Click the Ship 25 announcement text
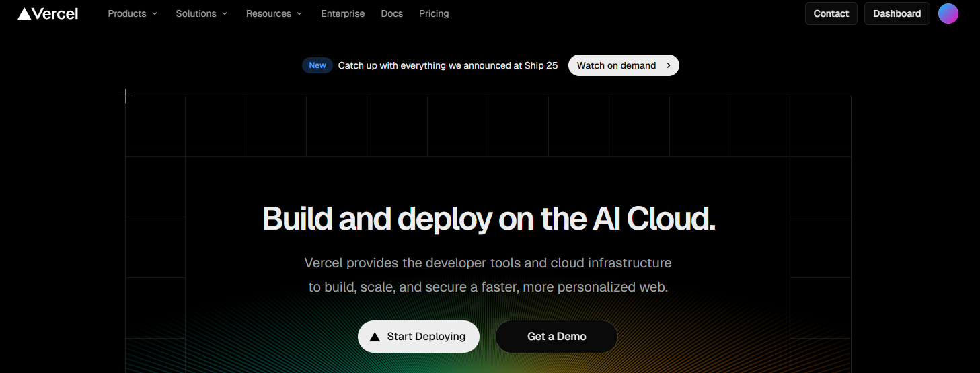 pos(448,65)
